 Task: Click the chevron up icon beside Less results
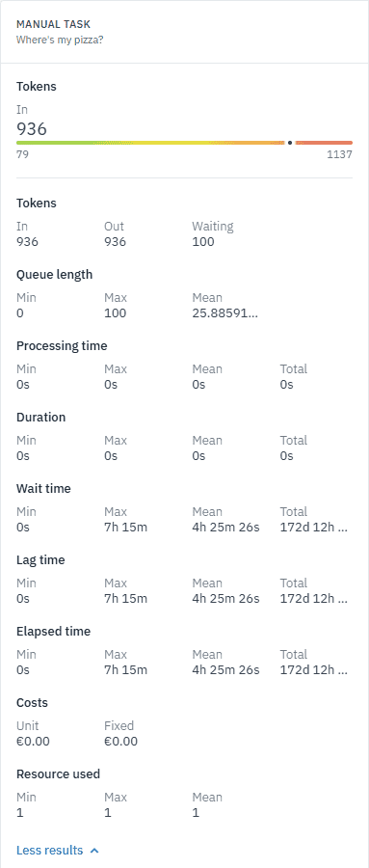94,851
